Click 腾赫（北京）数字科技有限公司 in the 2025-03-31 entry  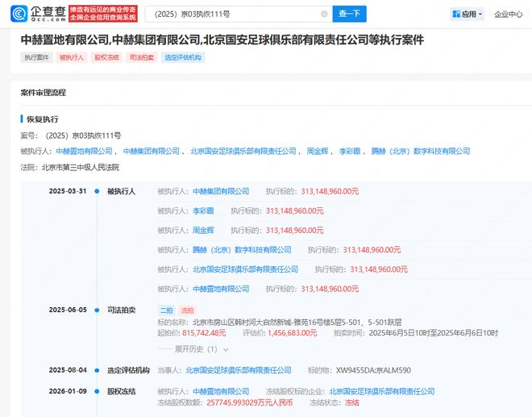[242, 250]
